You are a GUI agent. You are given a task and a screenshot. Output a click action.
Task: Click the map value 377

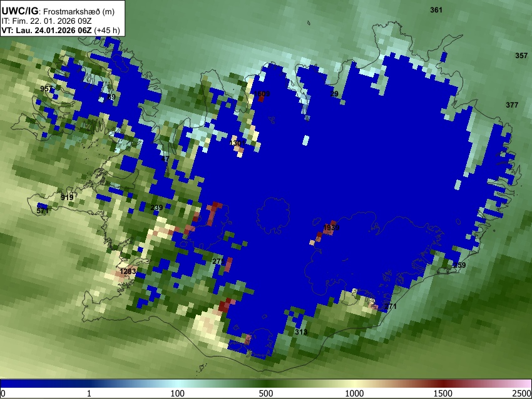pos(512,105)
